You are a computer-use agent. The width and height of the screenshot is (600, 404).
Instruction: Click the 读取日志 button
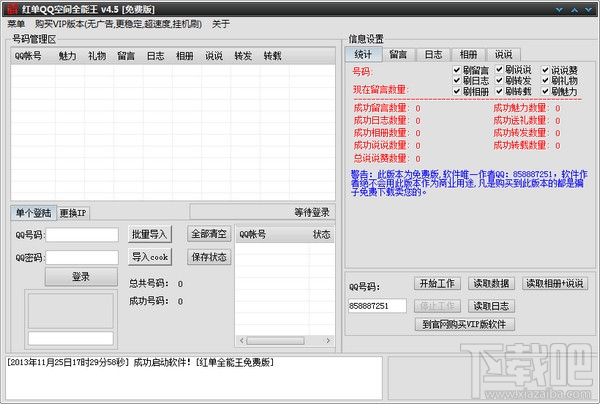click(491, 306)
